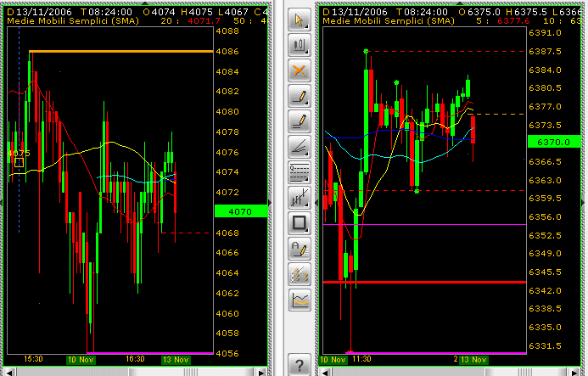Image resolution: width=588 pixels, height=376 pixels.
Task: Select the thick red horizontal line on right chart
Action: 424,282
